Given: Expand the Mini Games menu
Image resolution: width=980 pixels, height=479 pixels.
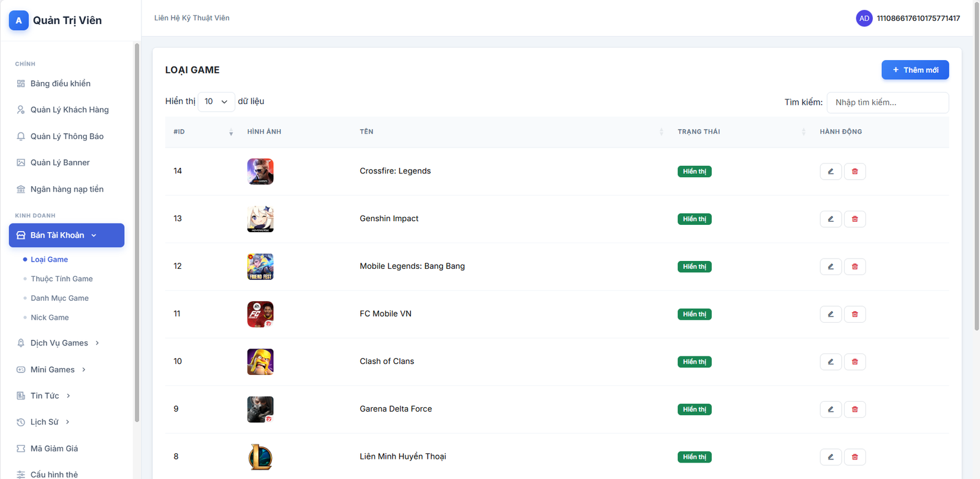Looking at the screenshot, I should (x=53, y=369).
